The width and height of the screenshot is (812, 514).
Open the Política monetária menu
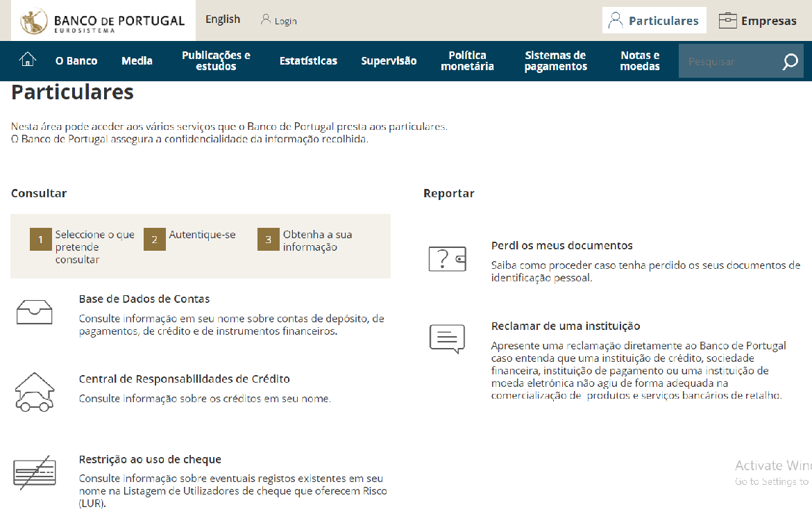coord(467,61)
